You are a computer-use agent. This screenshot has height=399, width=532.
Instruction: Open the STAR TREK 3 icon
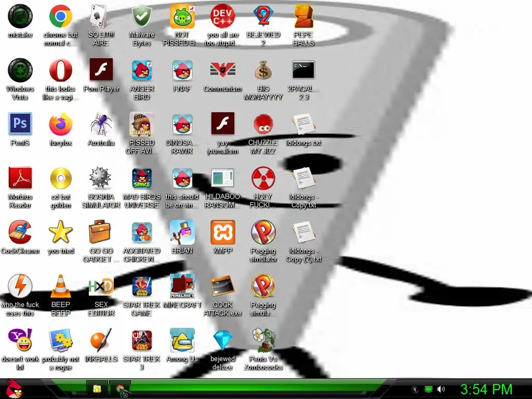(141, 340)
